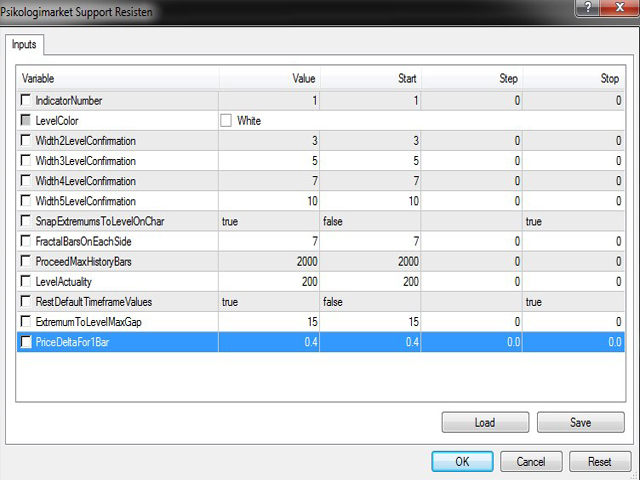Image resolution: width=640 pixels, height=480 pixels.
Task: Open the SnapExtremumsToLevelOnChar Start false cell
Action: [370, 221]
